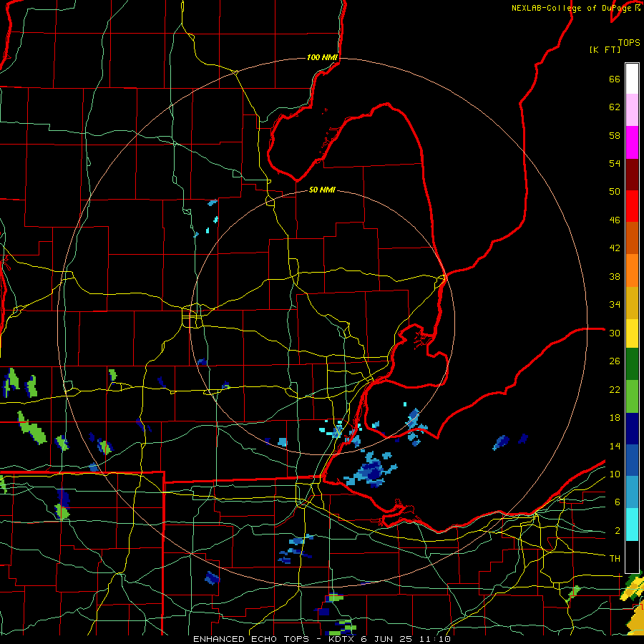This screenshot has width=644, height=644.
Task: Click the "14" scale value
Action: click(615, 446)
